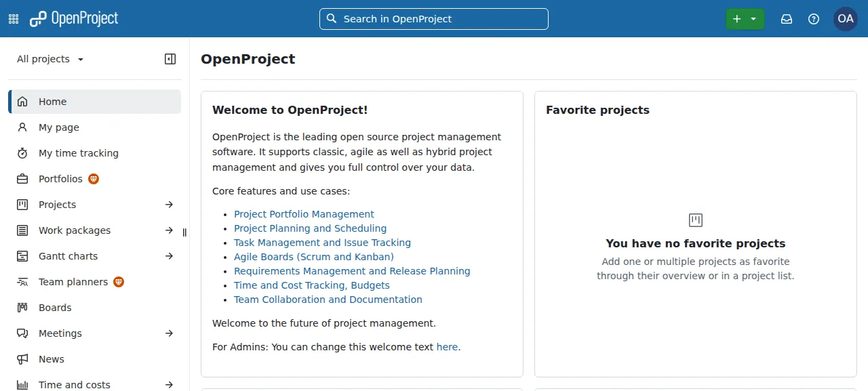Open the help question mark icon
The width and height of the screenshot is (868, 391).
(814, 19)
